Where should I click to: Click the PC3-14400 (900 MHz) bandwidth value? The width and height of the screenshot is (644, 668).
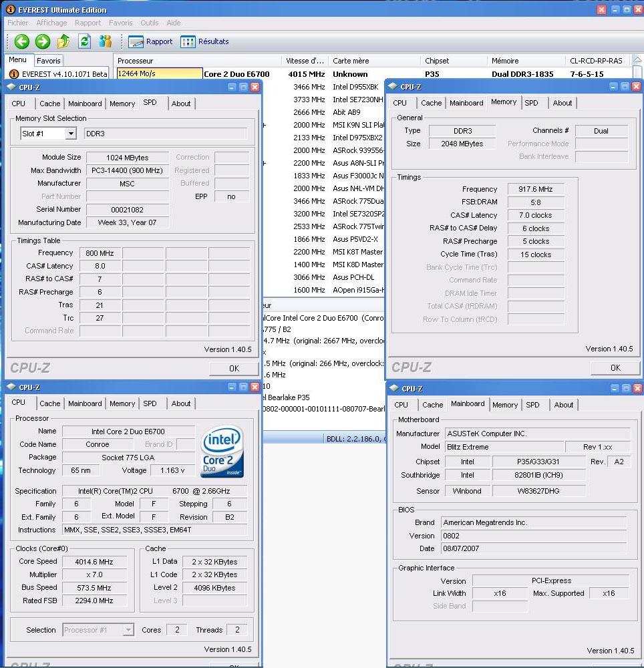pos(127,170)
